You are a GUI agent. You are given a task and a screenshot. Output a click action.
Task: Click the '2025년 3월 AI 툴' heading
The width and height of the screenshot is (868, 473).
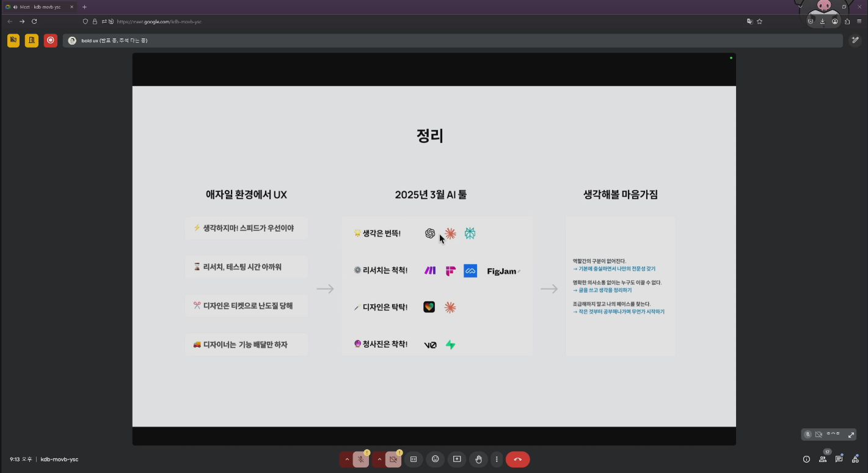[431, 195]
